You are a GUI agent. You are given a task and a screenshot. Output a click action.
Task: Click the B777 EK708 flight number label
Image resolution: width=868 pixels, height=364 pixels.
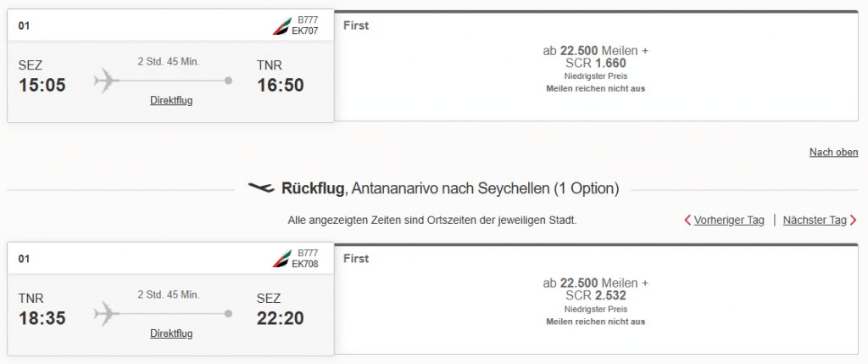pos(305,259)
